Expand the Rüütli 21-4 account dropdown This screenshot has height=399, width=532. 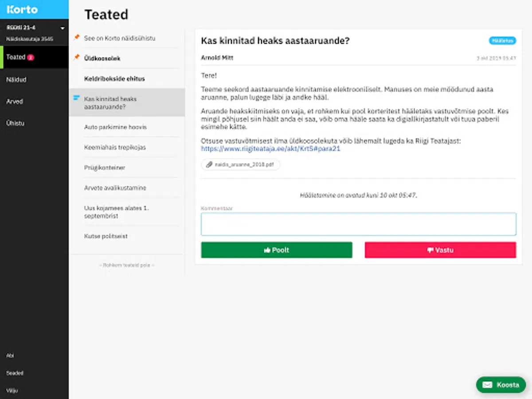pyautogui.click(x=63, y=28)
